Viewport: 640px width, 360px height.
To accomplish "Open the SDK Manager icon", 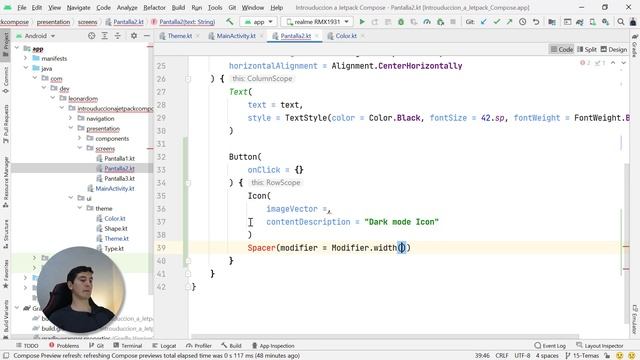I will pyautogui.click(x=606, y=22).
